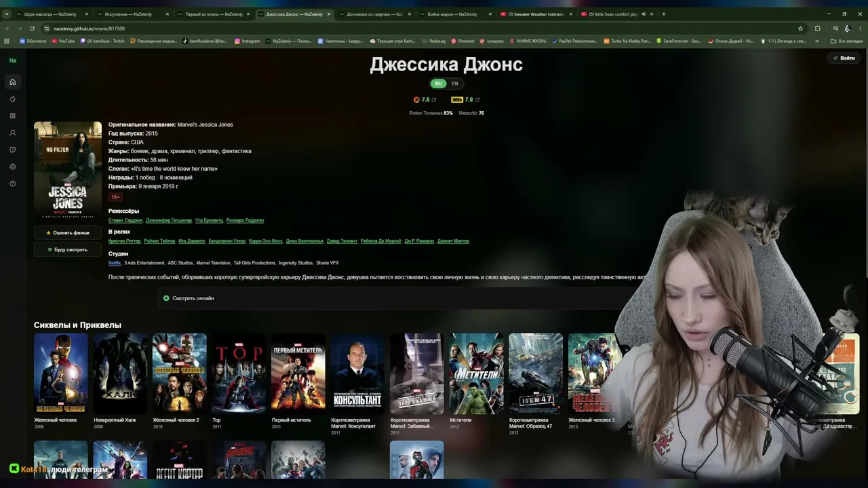The image size is (868, 488).
Task: Go back using the browser back arrow
Action: 7,28
